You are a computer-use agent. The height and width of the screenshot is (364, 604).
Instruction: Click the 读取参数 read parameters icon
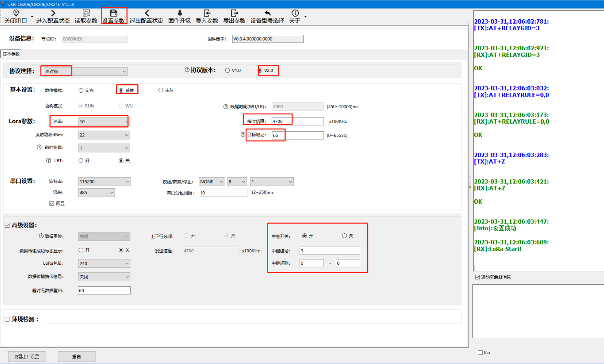coord(86,13)
